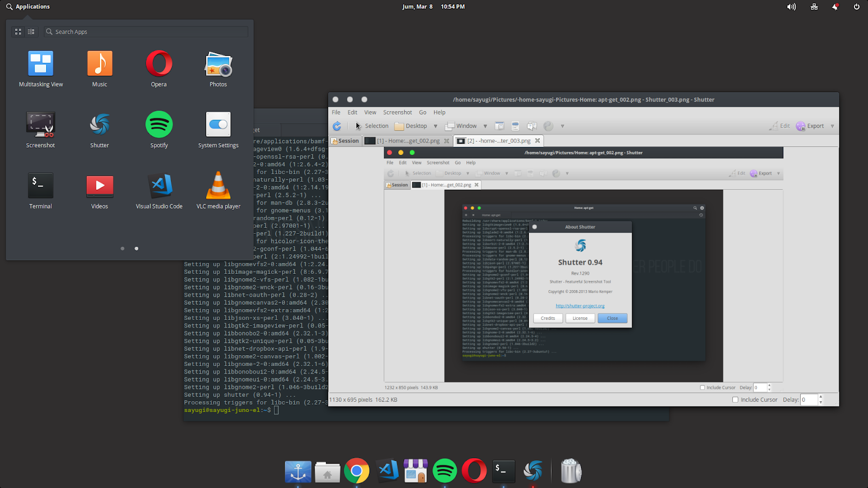Image resolution: width=868 pixels, height=488 pixels.
Task: Launch the Music app
Action: tap(100, 69)
